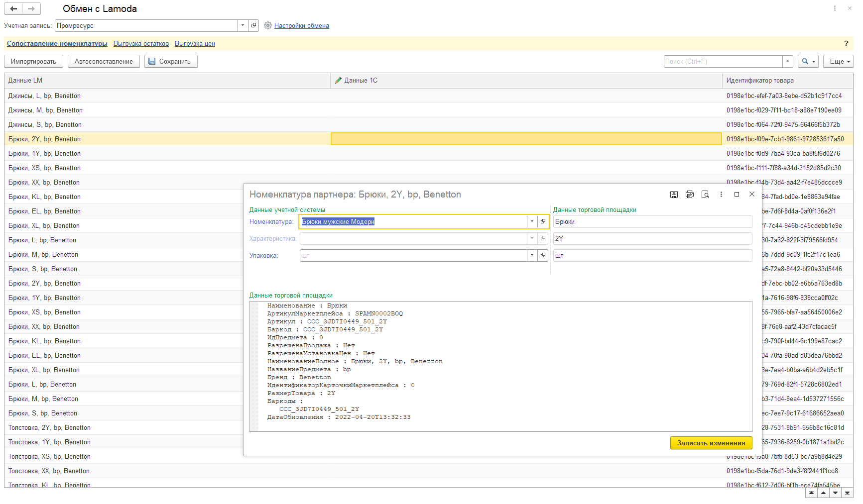Image resolution: width=863 pixels, height=504 pixels.
Task: Click the open icon next to Упаковка field
Action: (x=543, y=255)
